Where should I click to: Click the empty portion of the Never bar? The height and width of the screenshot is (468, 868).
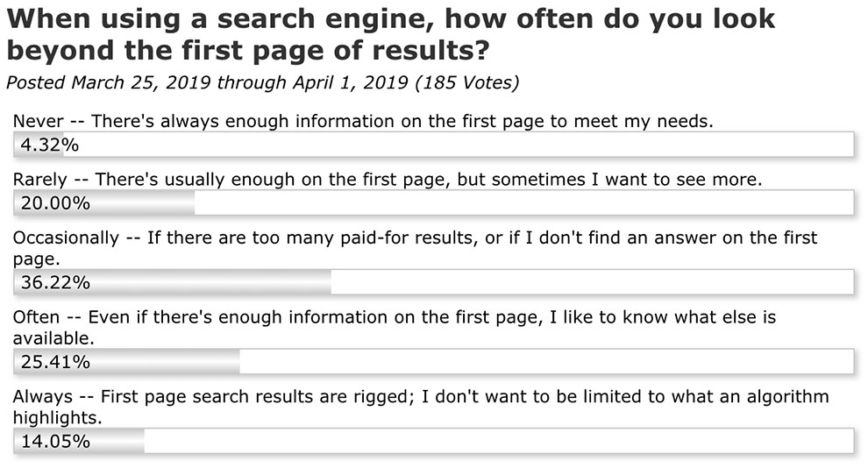pyautogui.click(x=459, y=145)
